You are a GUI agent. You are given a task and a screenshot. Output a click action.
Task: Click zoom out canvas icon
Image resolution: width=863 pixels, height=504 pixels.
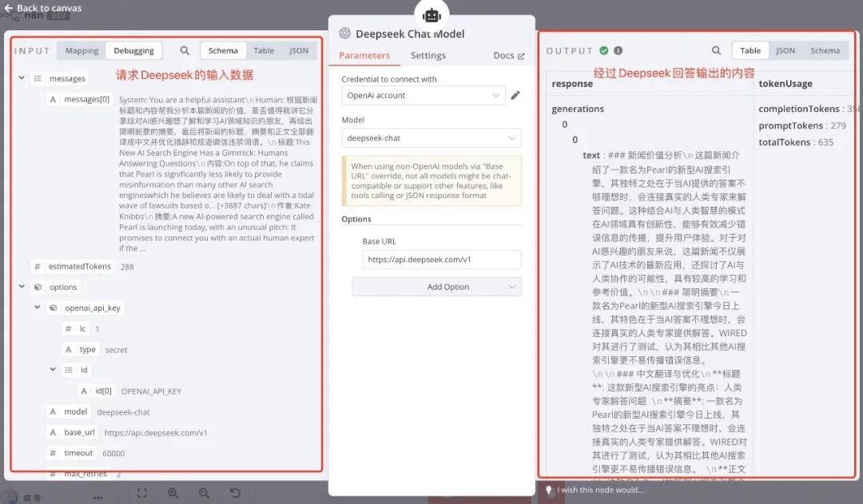204,493
